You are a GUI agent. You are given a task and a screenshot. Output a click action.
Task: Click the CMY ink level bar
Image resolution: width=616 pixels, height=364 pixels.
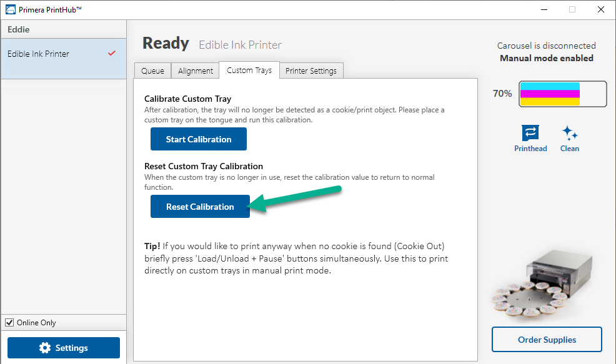[x=562, y=94]
